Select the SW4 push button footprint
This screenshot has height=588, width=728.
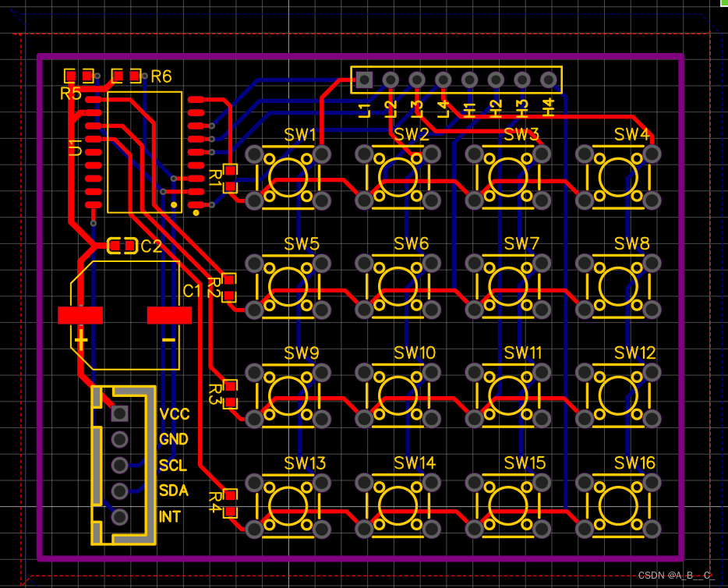[x=618, y=177]
